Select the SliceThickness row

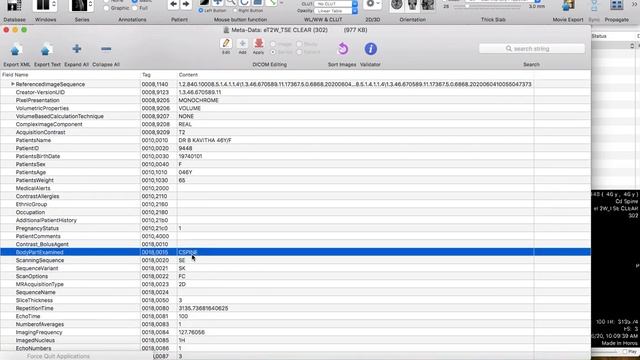(296, 300)
